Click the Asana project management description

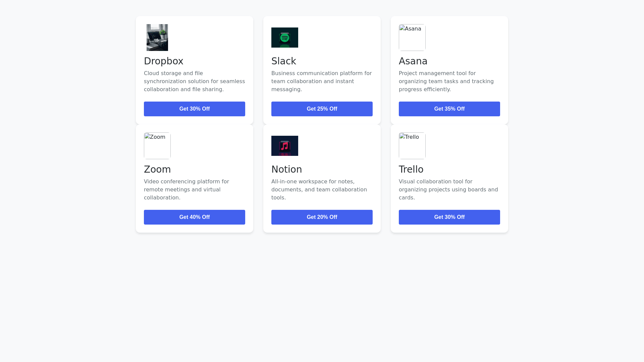click(x=446, y=81)
